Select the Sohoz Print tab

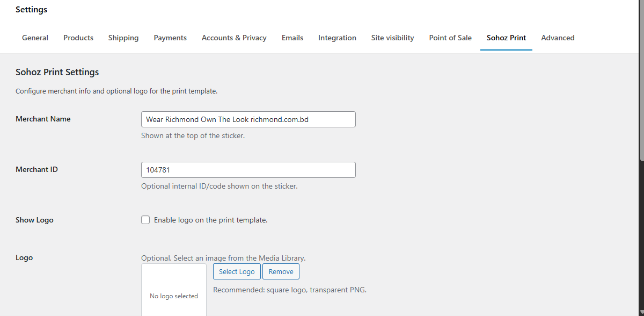(x=506, y=38)
